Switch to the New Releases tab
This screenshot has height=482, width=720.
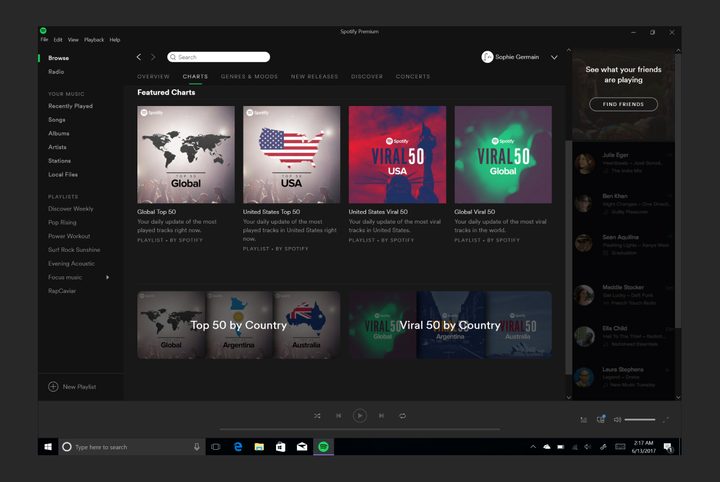pos(314,76)
